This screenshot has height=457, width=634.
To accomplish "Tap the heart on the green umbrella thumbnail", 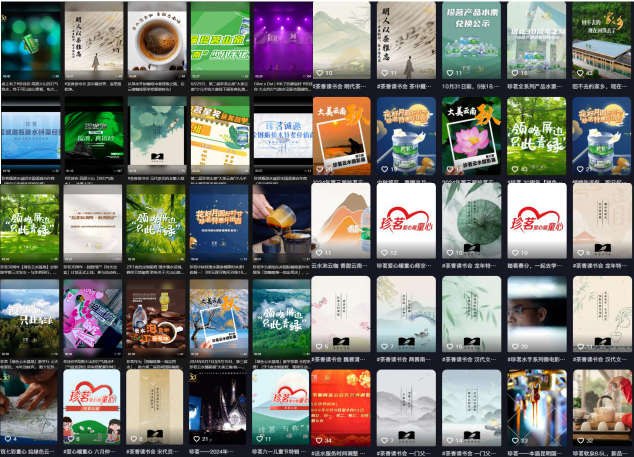I will 450,253.
